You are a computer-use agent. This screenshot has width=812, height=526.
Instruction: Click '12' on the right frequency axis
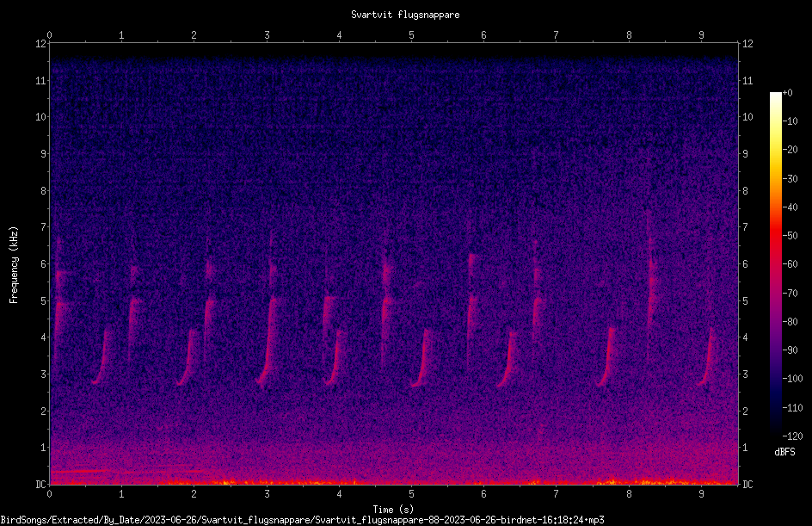click(x=747, y=44)
